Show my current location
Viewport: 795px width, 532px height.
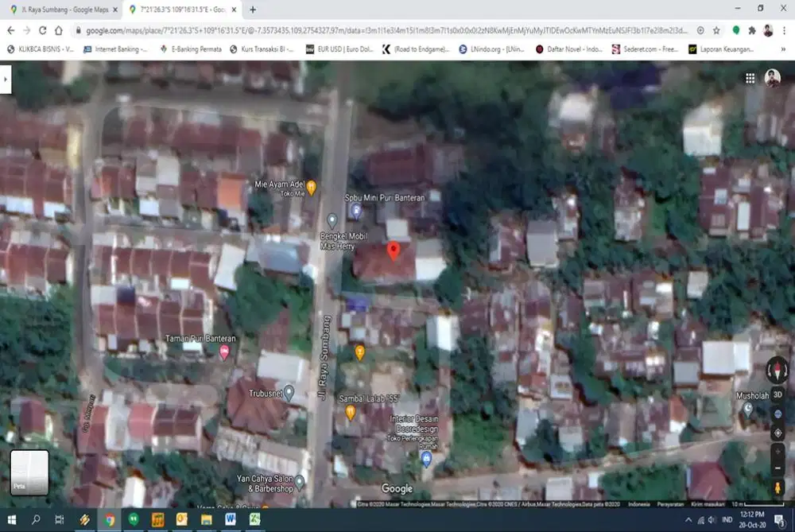coord(778,433)
